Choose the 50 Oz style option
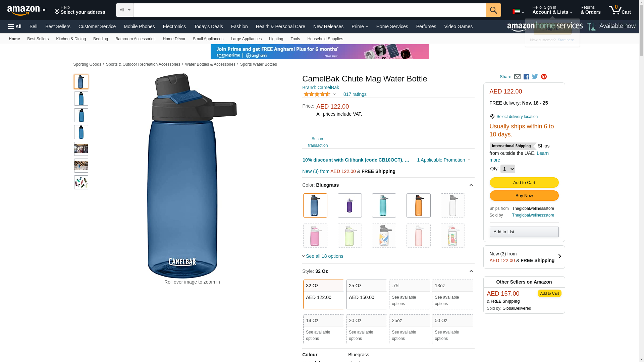The image size is (644, 362). pos(452,329)
